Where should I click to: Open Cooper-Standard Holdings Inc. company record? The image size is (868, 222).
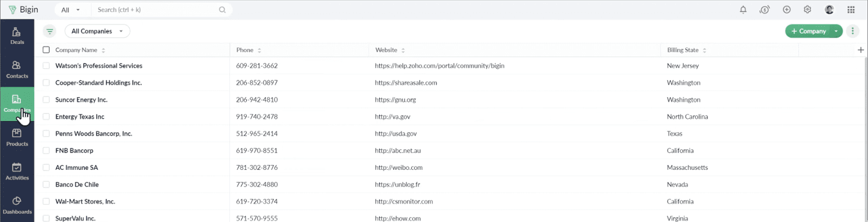(x=98, y=83)
